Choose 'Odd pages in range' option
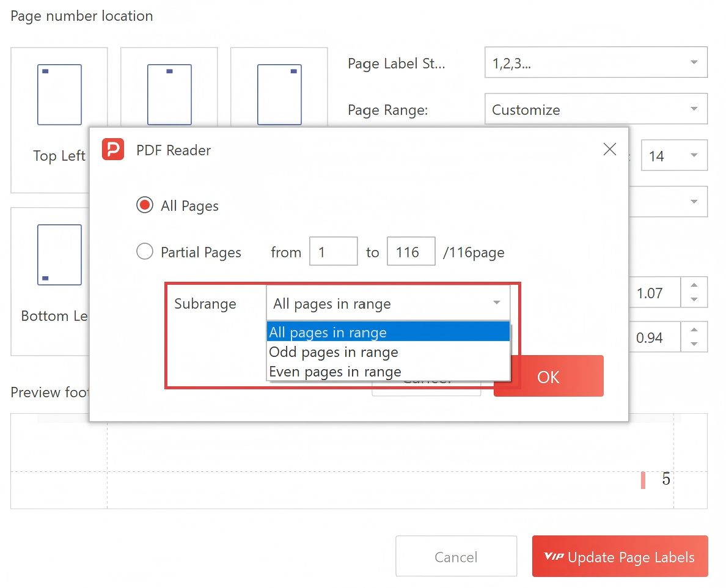 tap(388, 352)
